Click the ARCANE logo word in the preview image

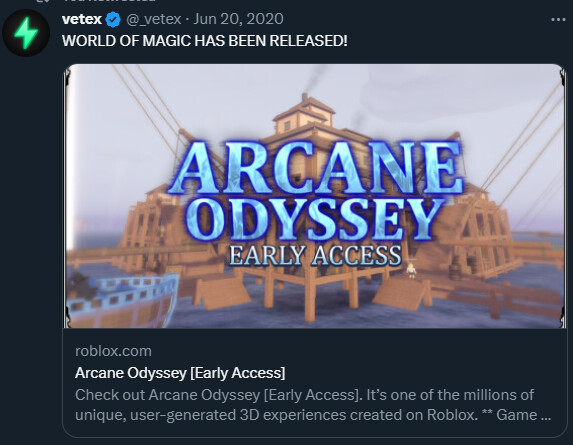click(x=317, y=167)
